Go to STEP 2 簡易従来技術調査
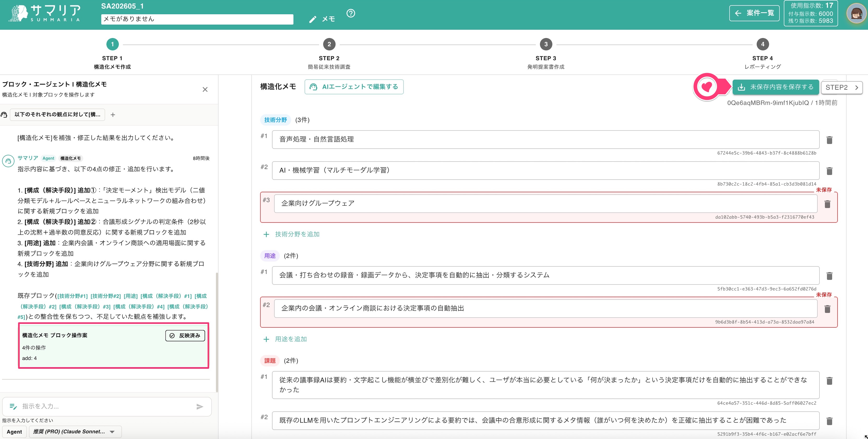Viewport: 868px width, 439px height. tap(329, 54)
